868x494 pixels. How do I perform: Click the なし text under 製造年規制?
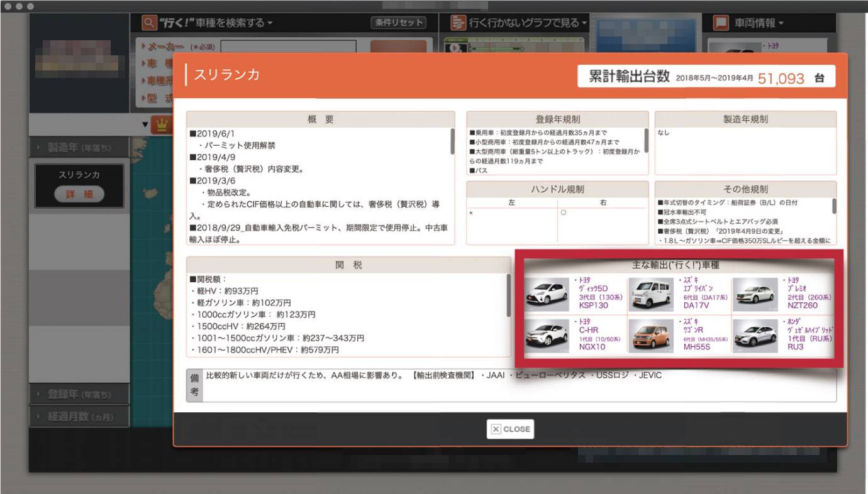point(664,133)
